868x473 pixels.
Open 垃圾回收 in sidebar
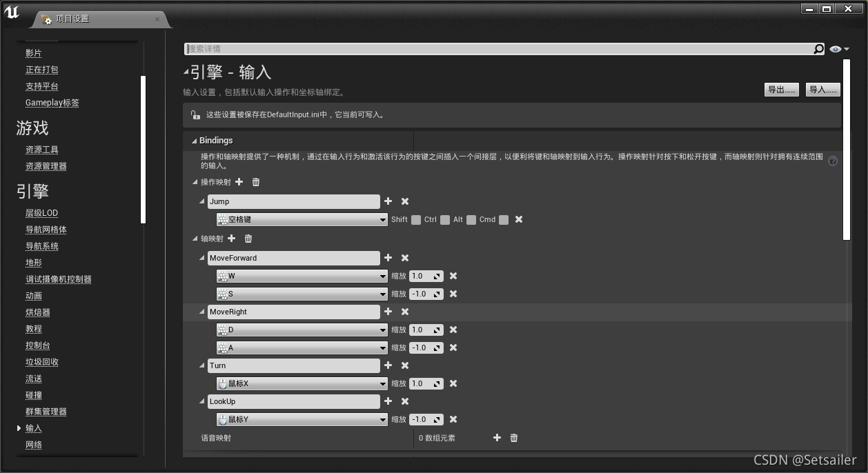[x=42, y=362]
